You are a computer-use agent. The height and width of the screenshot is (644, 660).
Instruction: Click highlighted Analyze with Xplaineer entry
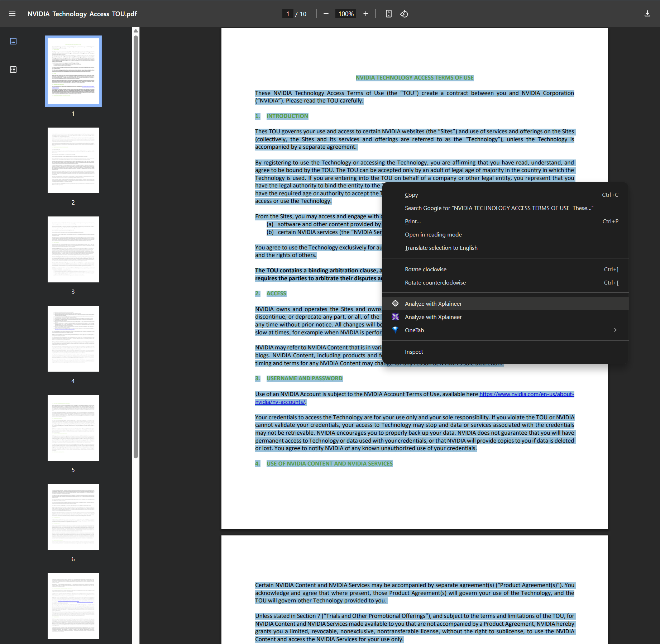[505, 304]
